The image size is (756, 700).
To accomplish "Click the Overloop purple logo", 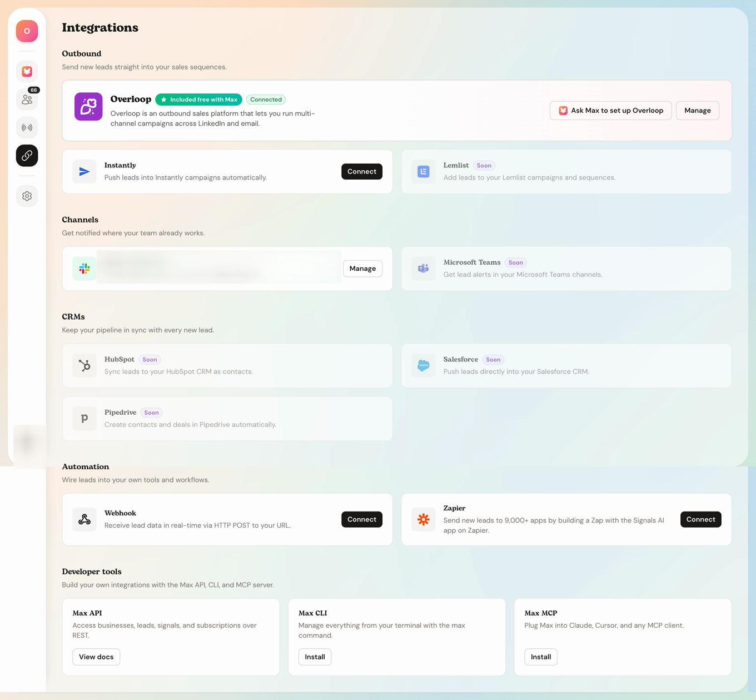I will tap(88, 107).
